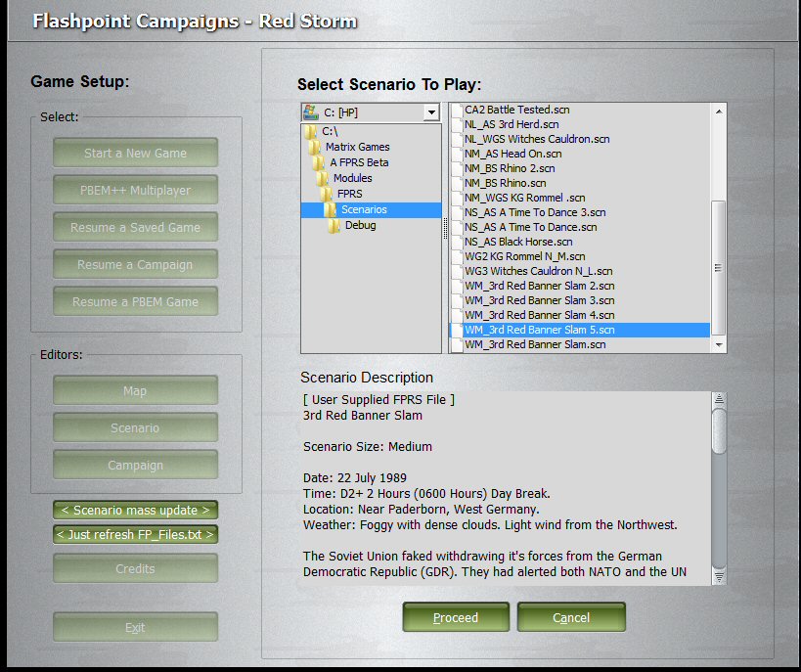Click Just refresh FP_Files.txt

click(x=135, y=534)
